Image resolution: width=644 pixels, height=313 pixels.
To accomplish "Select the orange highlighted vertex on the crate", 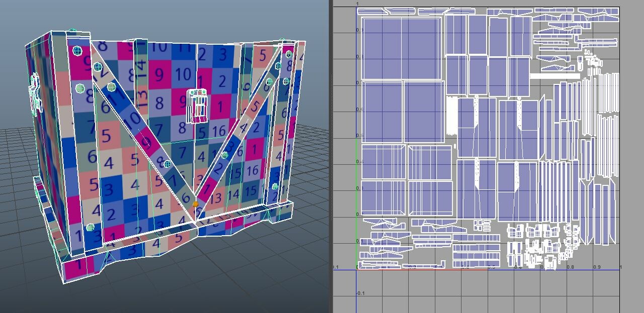I will click(195, 204).
